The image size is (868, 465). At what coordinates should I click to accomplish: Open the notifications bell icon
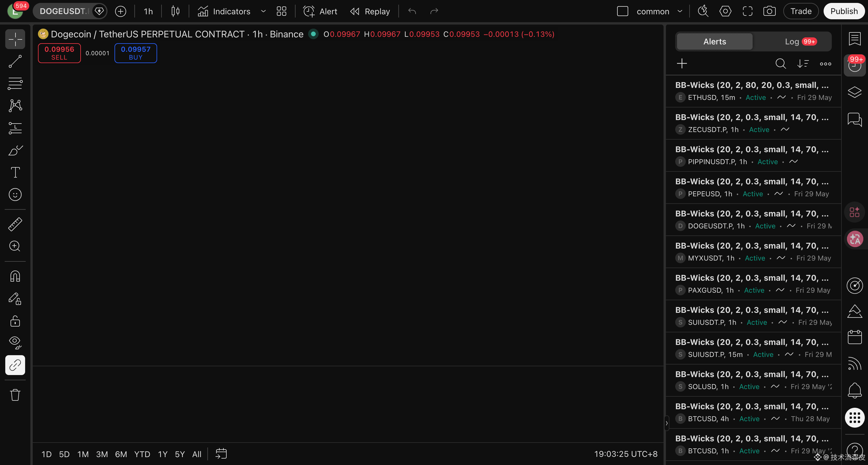tap(855, 390)
